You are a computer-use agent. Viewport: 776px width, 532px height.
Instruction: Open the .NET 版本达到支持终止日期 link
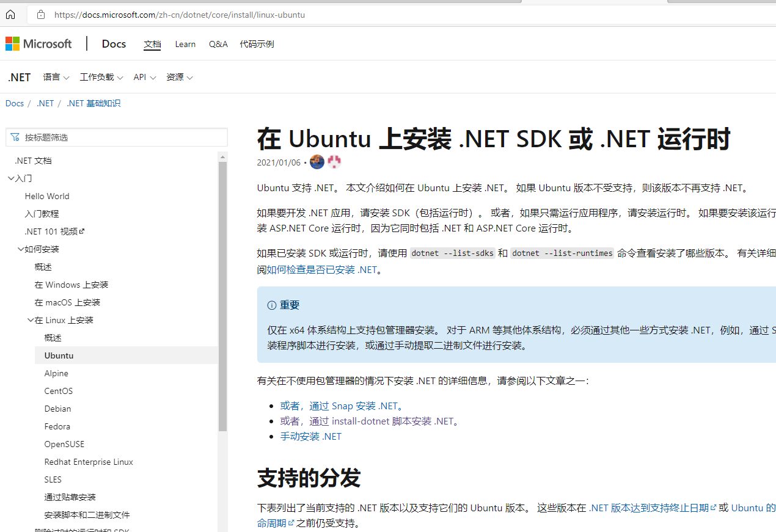point(653,508)
